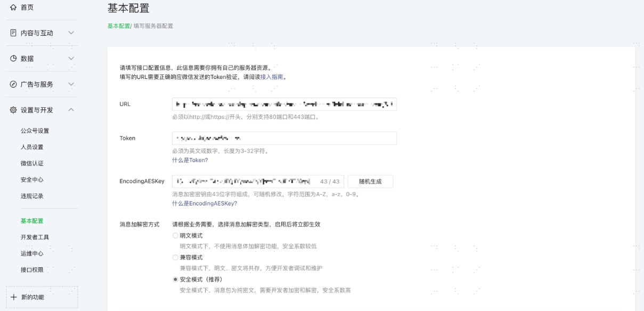Click the 基本配置 page heading
644x311 pixels.
[x=128, y=8]
